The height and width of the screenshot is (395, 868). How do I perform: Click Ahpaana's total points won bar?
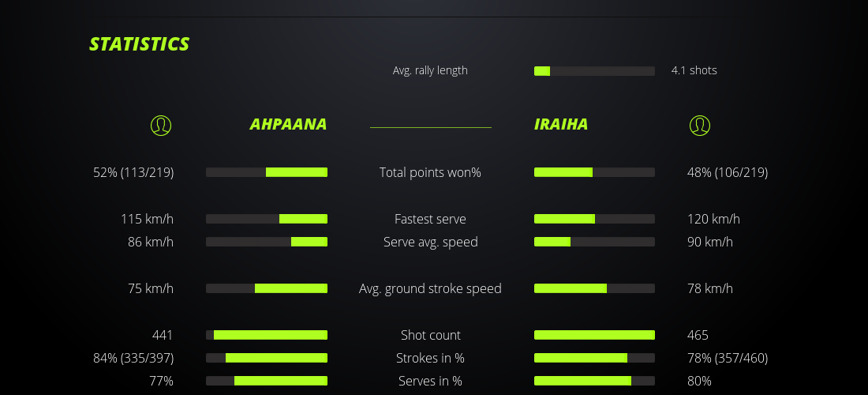[267, 172]
